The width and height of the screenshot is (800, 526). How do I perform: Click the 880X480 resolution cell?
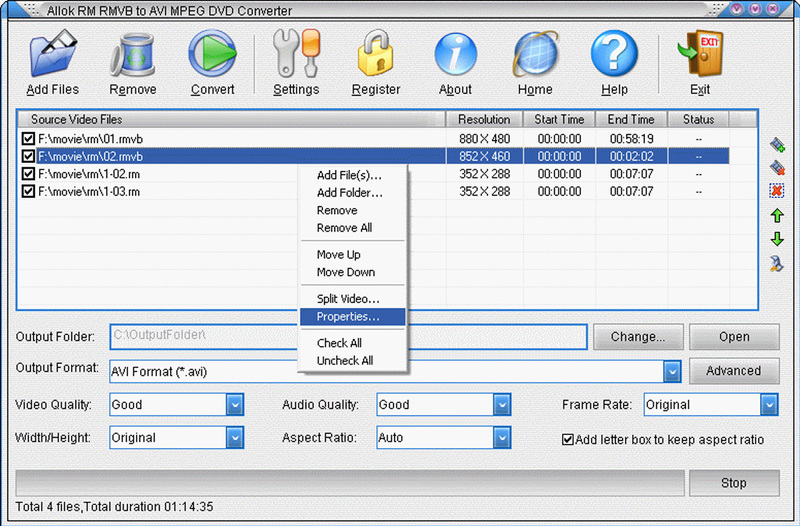[485, 139]
